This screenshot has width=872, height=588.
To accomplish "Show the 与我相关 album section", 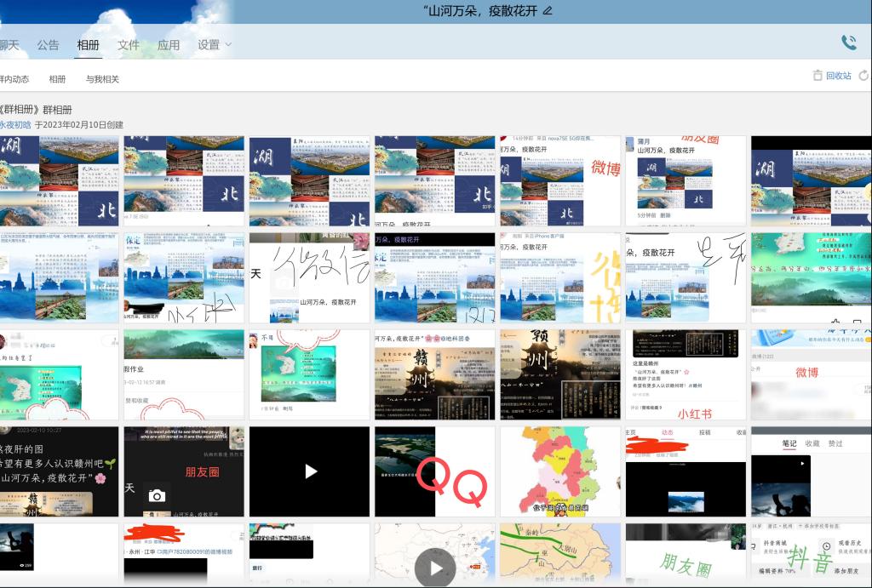I will coord(102,79).
